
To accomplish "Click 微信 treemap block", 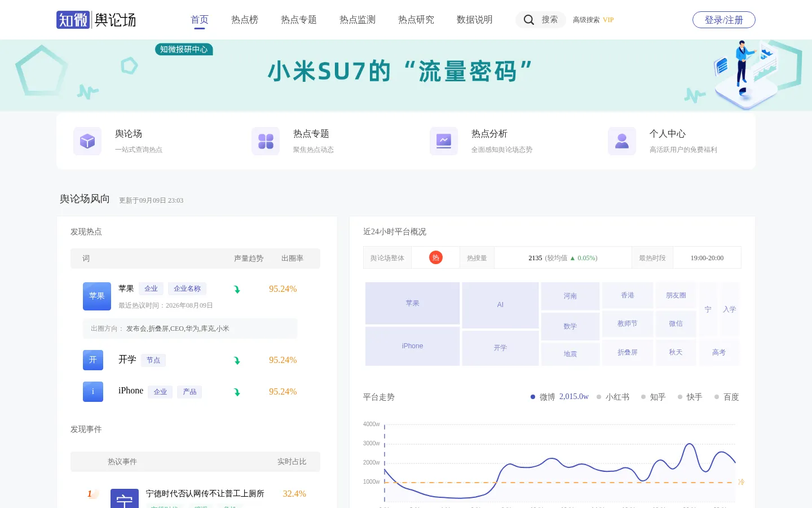I will [676, 323].
